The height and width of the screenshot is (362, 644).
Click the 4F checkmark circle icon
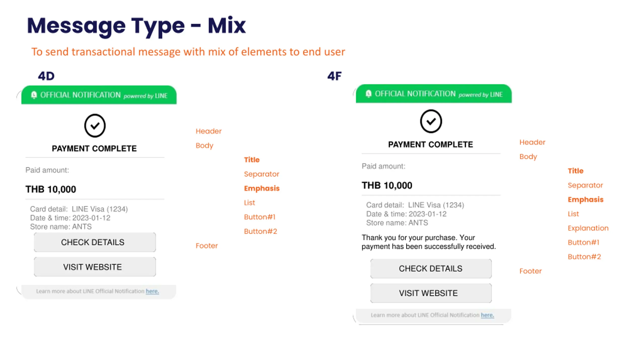pyautogui.click(x=431, y=121)
